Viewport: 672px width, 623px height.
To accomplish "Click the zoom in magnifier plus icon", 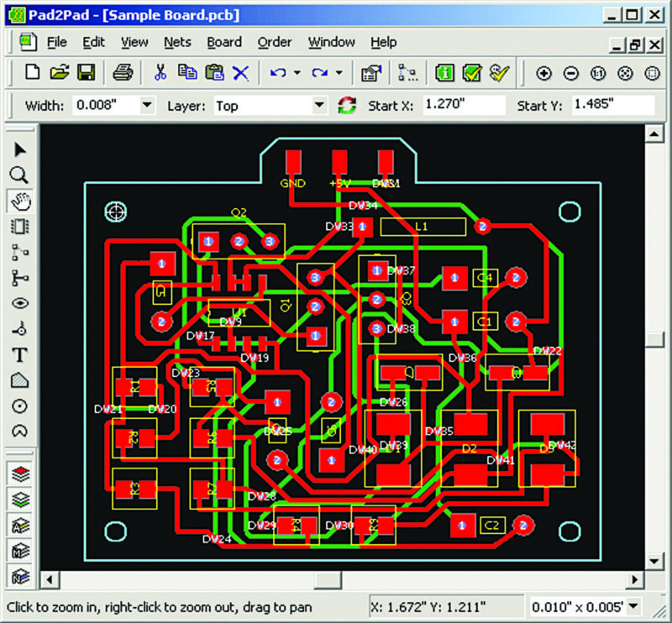I will point(543,73).
